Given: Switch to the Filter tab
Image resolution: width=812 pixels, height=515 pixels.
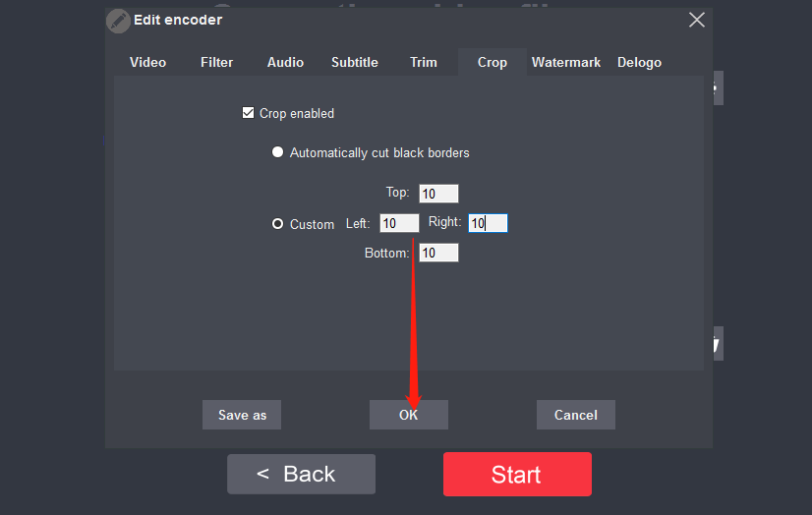Looking at the screenshot, I should tap(216, 62).
